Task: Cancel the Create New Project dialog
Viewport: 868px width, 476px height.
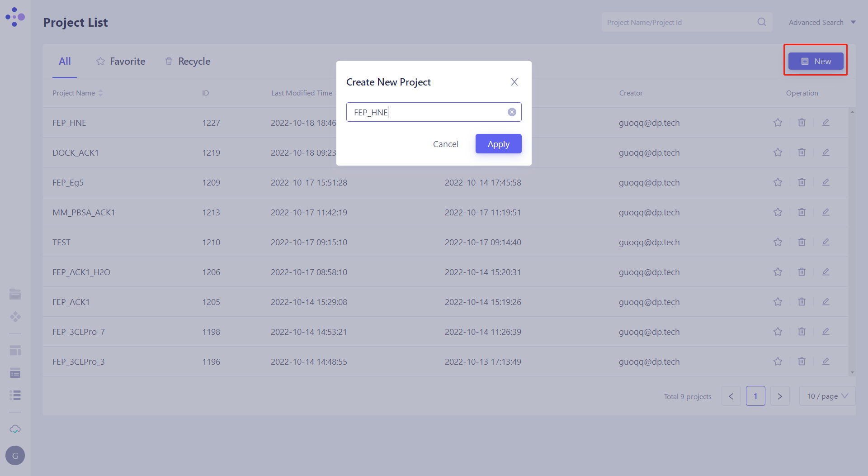Action: (x=446, y=143)
